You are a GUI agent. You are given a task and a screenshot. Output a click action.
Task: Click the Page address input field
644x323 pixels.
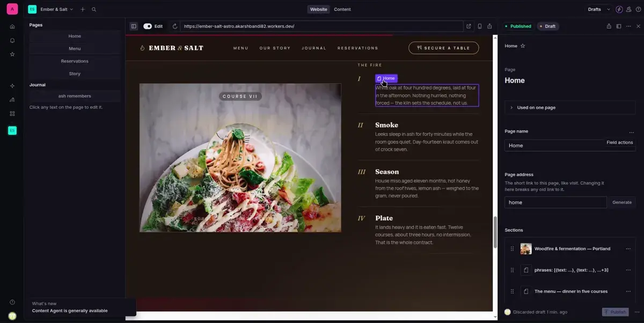[555, 202]
